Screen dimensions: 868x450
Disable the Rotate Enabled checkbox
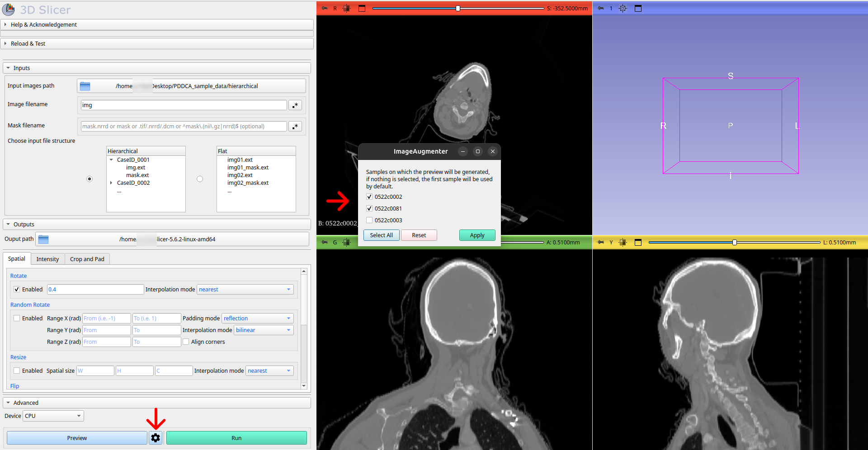tap(17, 290)
